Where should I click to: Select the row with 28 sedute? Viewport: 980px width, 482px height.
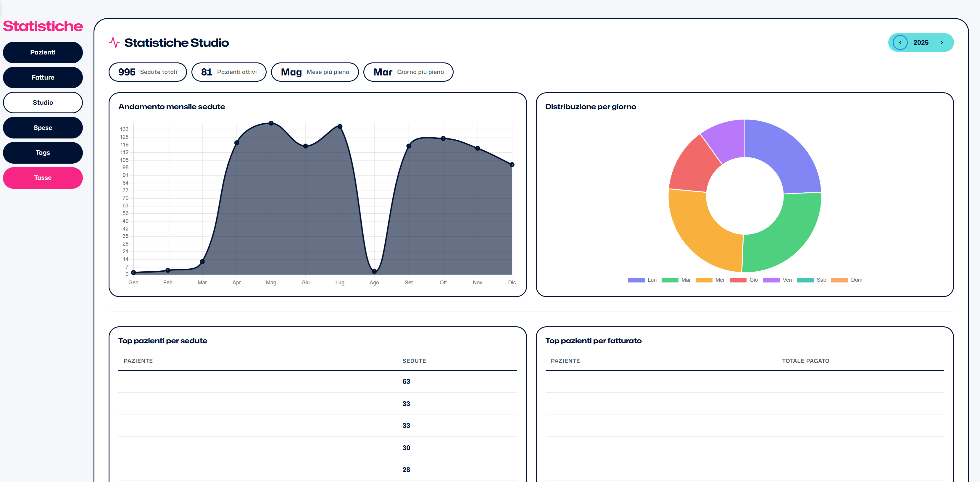[318, 470]
